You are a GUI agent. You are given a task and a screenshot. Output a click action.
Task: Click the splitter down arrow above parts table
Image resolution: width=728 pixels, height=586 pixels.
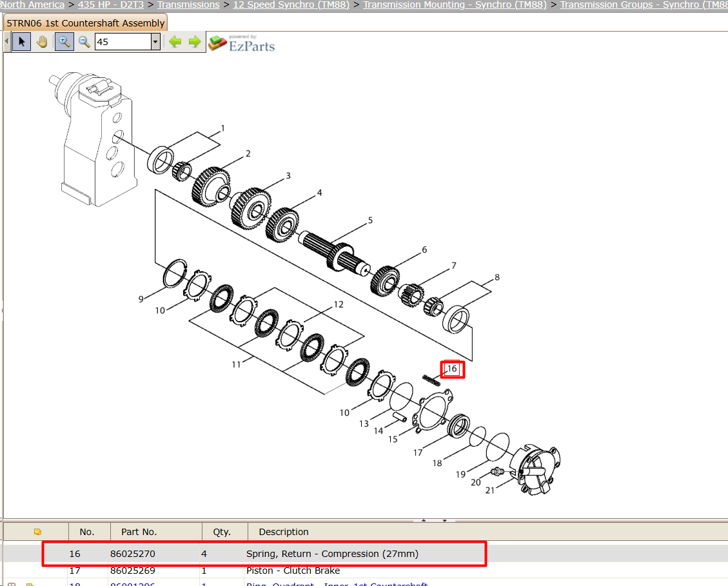tap(444, 520)
